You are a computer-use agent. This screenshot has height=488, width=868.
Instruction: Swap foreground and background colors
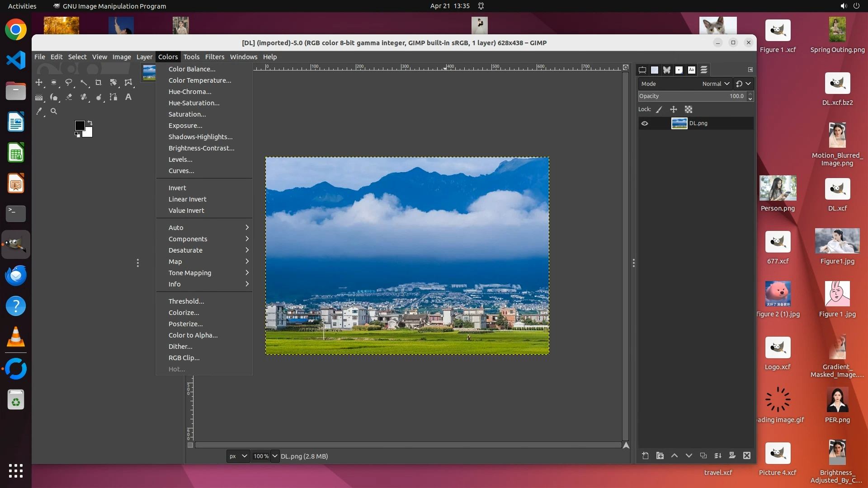coord(90,123)
